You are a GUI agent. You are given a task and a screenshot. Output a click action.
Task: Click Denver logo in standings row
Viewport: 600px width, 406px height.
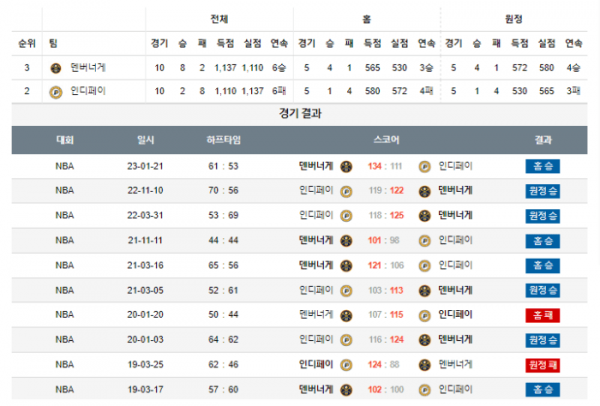[x=56, y=68]
